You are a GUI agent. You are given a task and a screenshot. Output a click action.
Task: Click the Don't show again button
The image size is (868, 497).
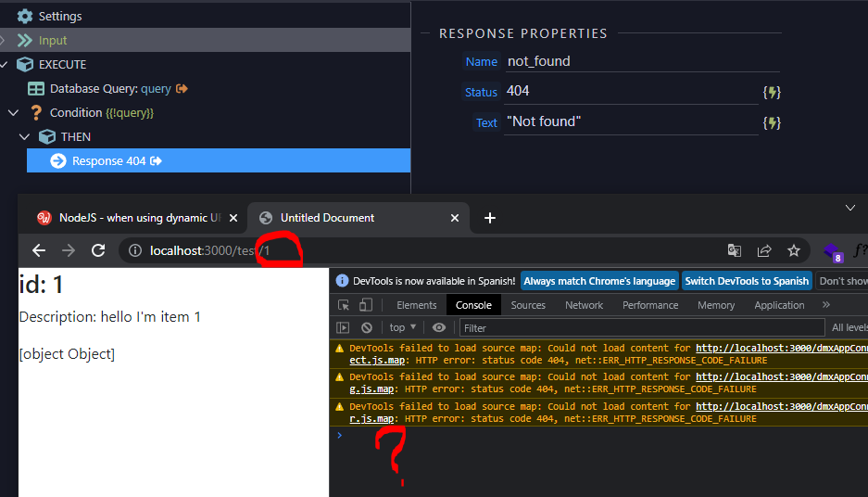pos(842,281)
